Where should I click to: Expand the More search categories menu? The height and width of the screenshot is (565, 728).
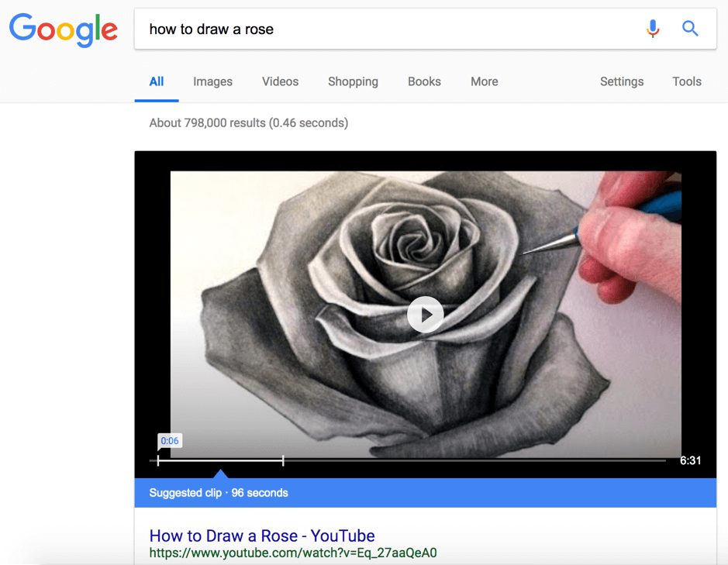[x=484, y=81]
